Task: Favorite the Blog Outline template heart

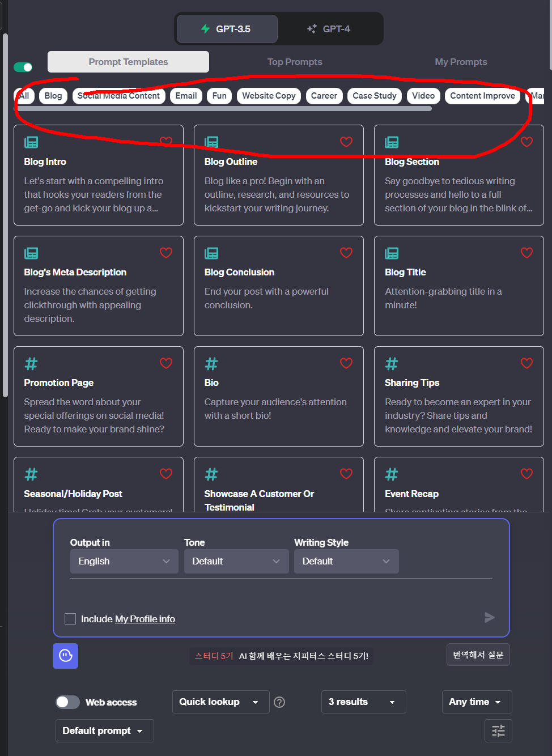Action: coord(346,142)
